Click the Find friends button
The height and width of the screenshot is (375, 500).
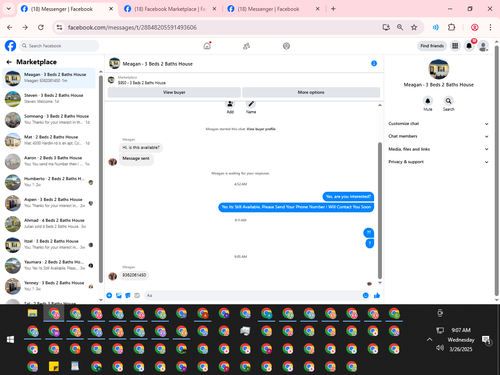click(x=432, y=46)
